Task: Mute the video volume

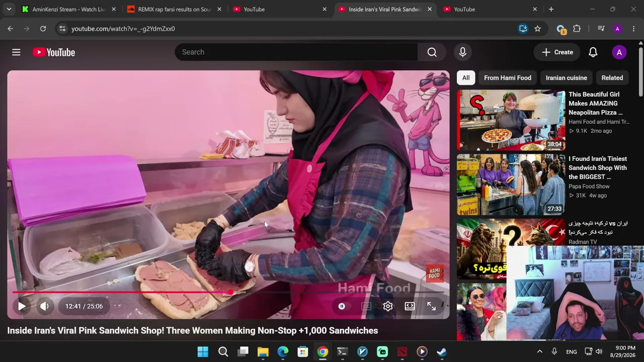Action: (x=44, y=306)
